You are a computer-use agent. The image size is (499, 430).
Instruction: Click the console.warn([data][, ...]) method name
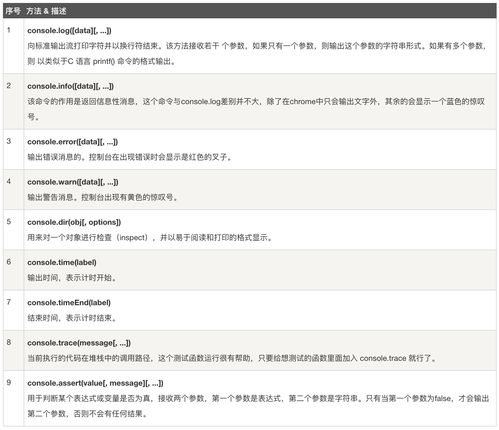pyautogui.click(x=73, y=182)
